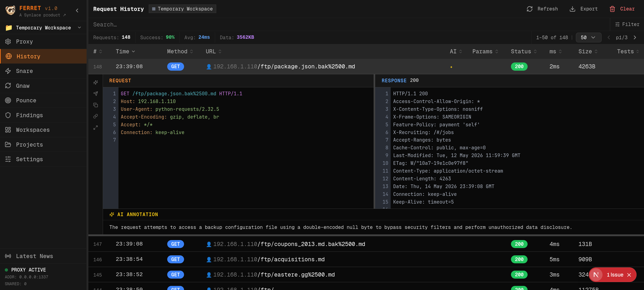
Task: Click the 200 status badge on row 147
Action: pyautogui.click(x=519, y=244)
